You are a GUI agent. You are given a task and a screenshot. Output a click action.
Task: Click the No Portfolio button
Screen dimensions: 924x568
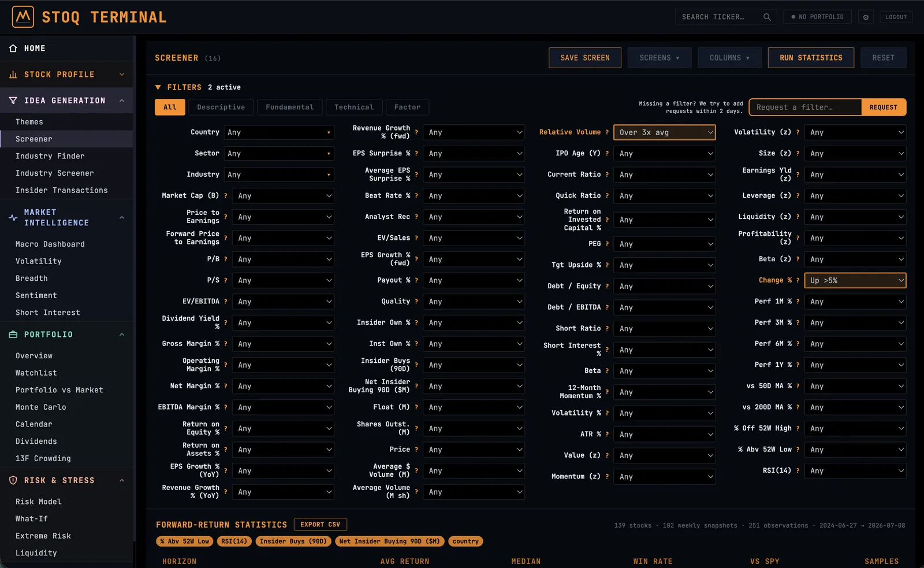pyautogui.click(x=818, y=17)
